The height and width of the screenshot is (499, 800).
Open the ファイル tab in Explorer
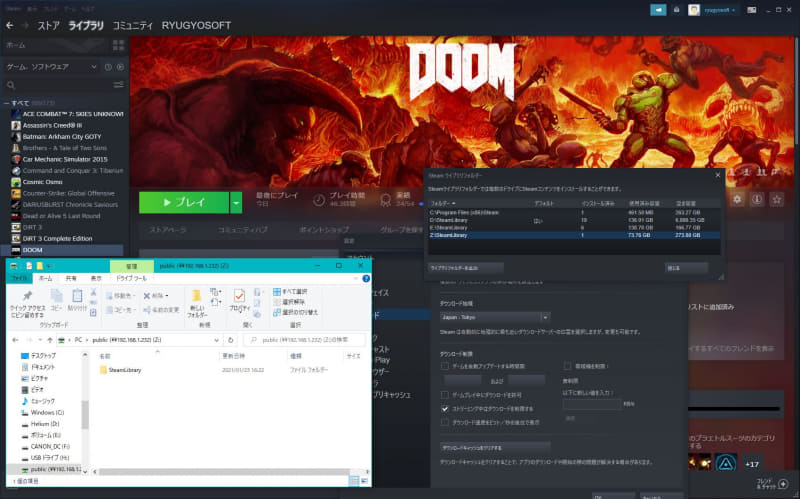[19, 279]
